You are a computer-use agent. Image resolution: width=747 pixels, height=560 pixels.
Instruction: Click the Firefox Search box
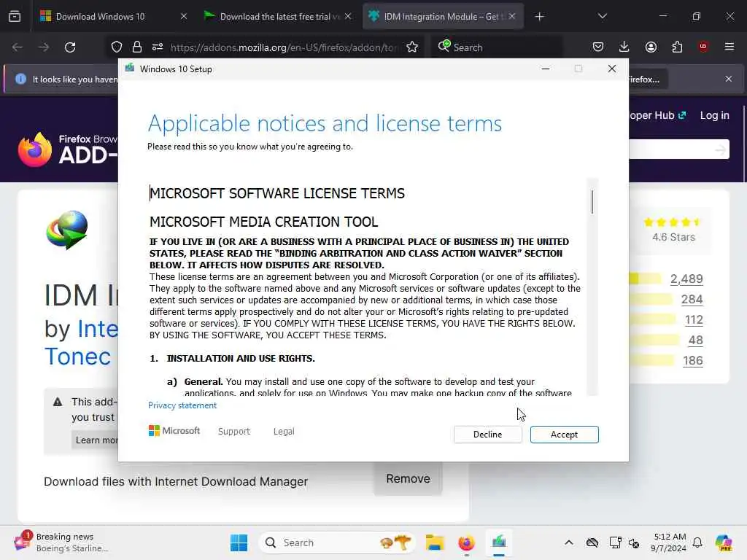pos(496,47)
